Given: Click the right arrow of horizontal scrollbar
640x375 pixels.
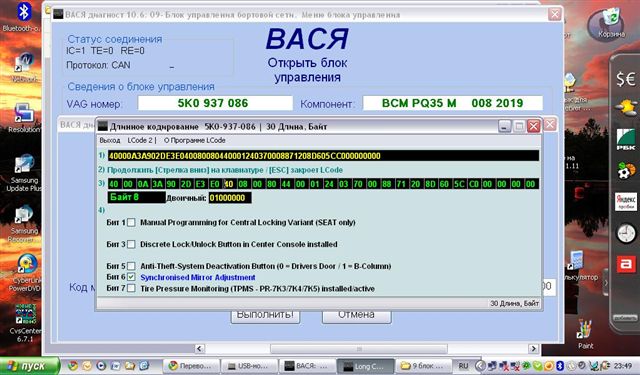Looking at the screenshot, I should pos(533,348).
